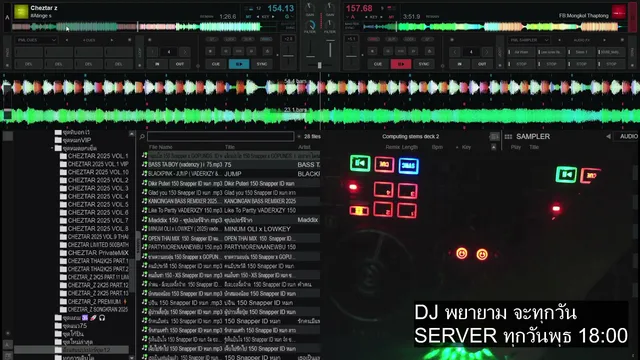
Task: Sort the file list by Title column
Action: point(230,147)
